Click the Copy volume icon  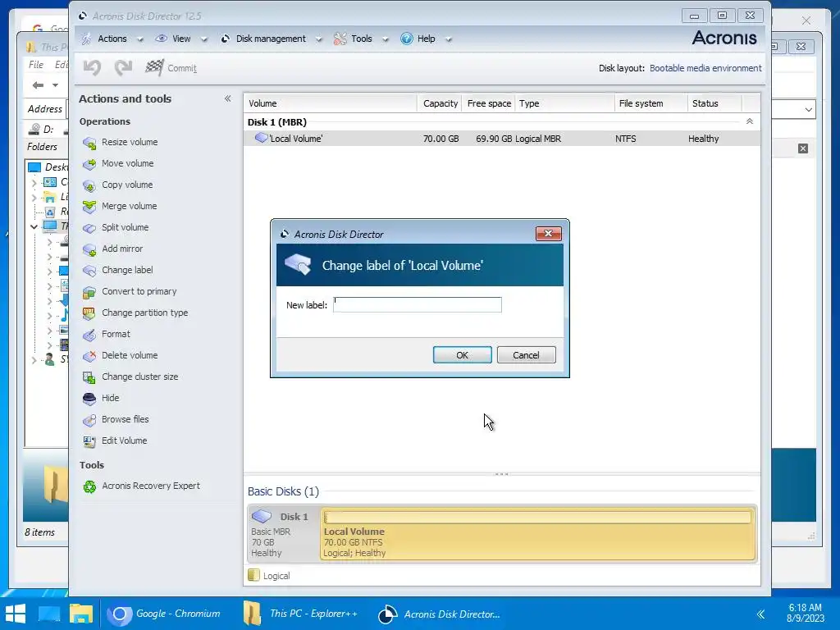89,185
